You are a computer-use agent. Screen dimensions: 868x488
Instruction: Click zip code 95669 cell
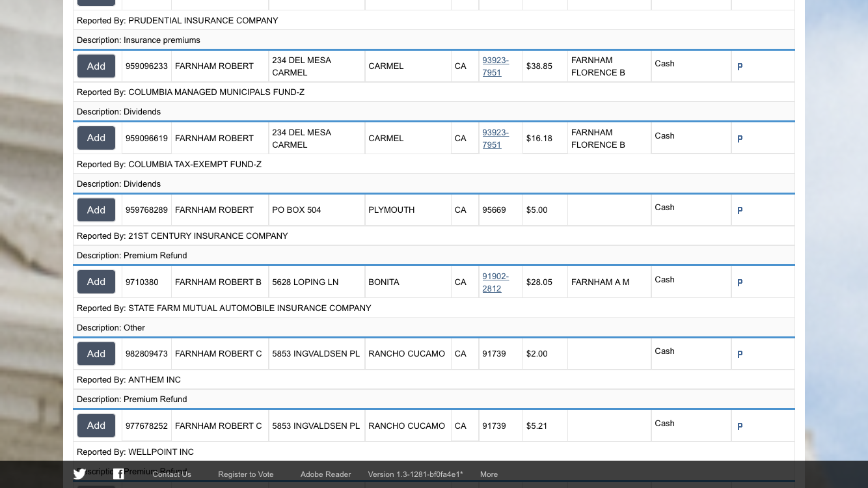(500, 210)
